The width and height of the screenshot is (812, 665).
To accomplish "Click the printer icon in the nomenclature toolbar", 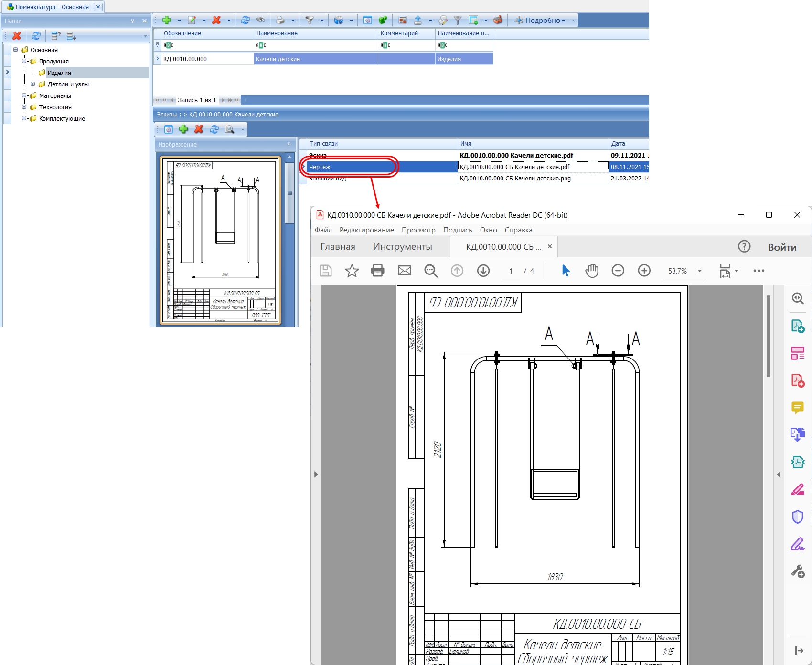I will pos(280,20).
